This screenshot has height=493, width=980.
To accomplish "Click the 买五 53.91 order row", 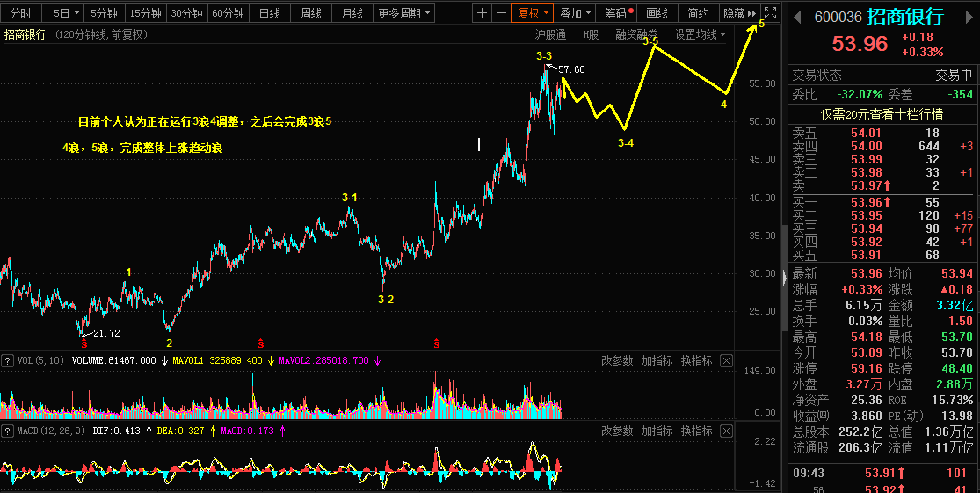I will coord(882,255).
